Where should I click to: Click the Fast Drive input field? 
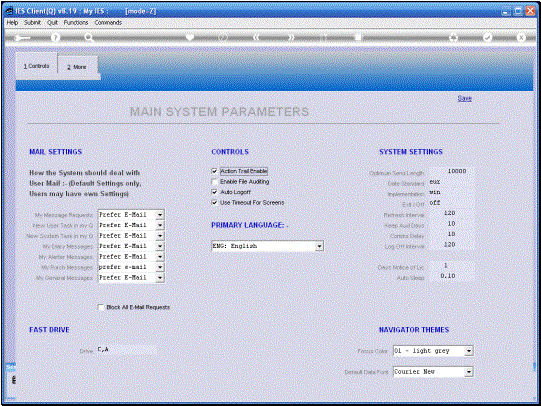tap(127, 350)
